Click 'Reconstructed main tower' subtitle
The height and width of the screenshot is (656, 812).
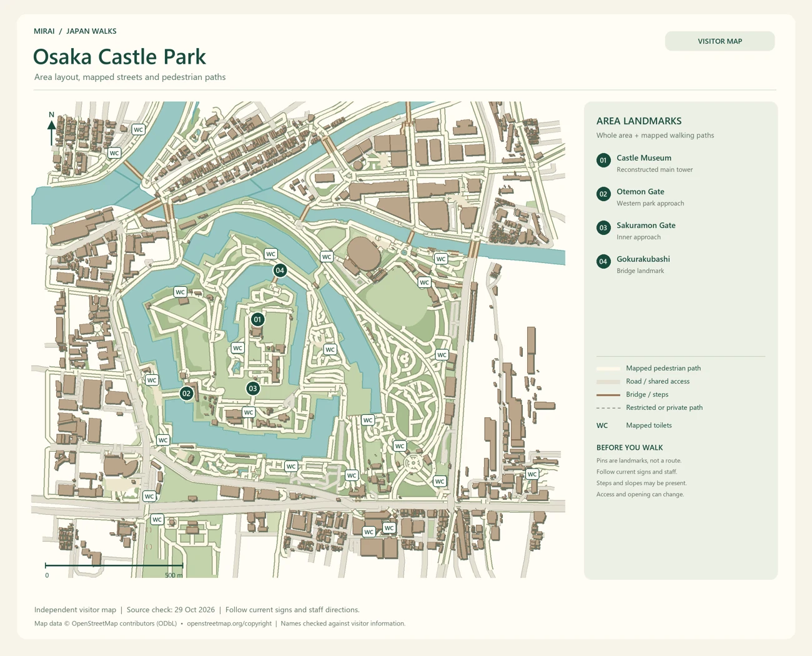pos(655,170)
